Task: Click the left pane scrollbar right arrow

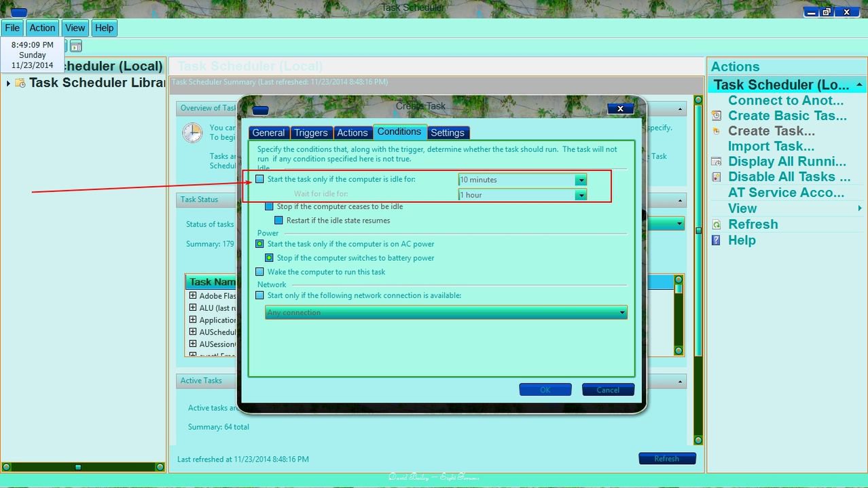Action: click(160, 467)
